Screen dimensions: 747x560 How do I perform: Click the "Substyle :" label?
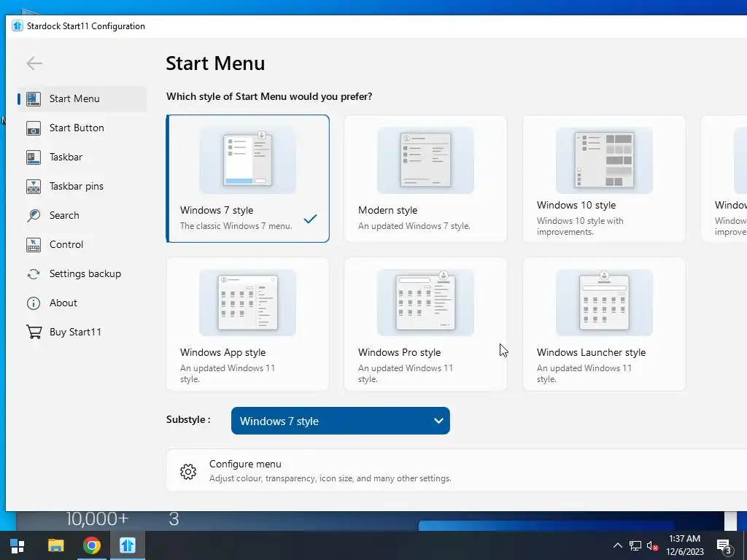188,419
